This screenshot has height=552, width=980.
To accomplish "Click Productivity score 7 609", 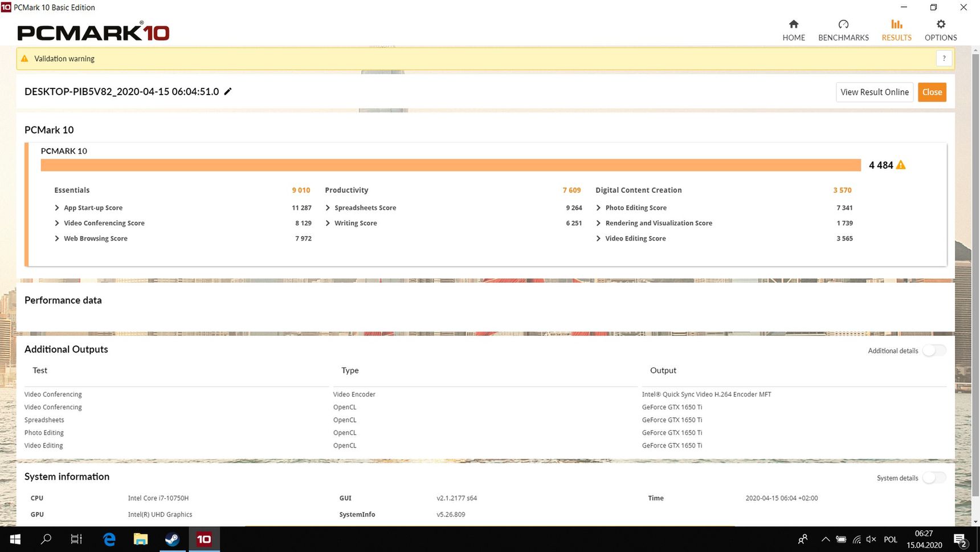I will [571, 190].
